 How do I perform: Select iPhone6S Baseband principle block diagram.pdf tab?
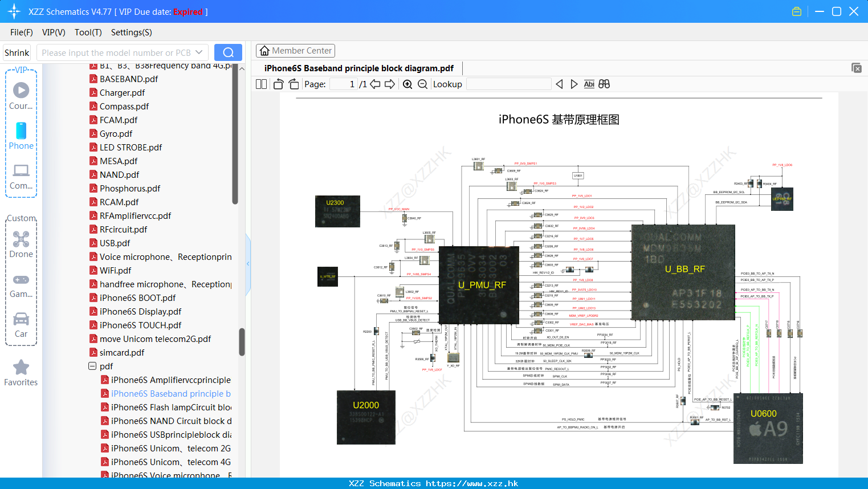click(x=359, y=68)
